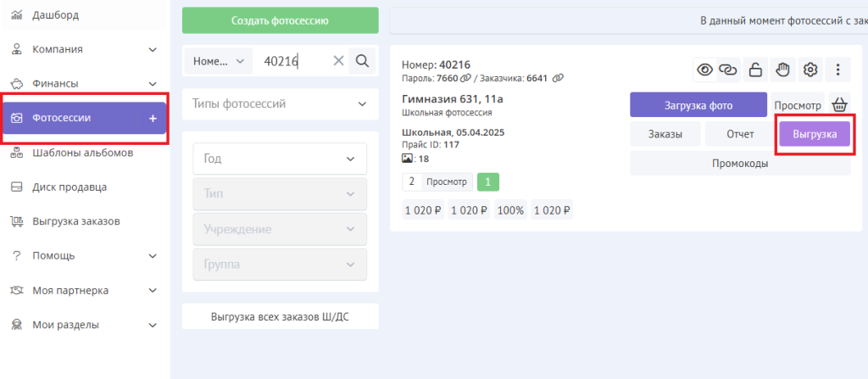Image resolution: width=868 pixels, height=379 pixels.
Task: Clear the search field with X icon
Action: (x=338, y=61)
